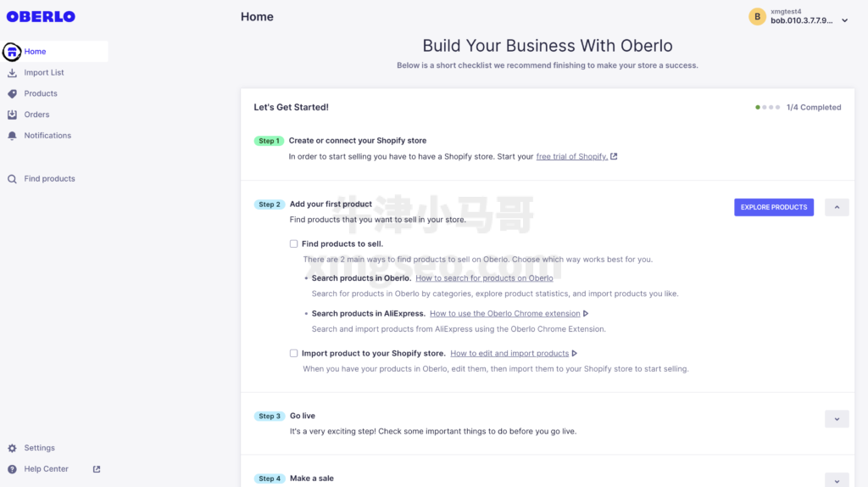Click the Settings gear icon

click(12, 448)
